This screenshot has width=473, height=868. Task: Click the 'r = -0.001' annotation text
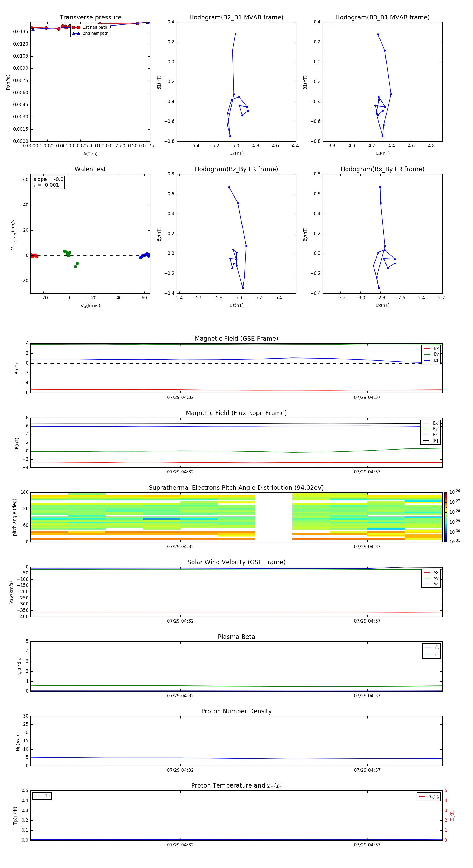tap(47, 185)
